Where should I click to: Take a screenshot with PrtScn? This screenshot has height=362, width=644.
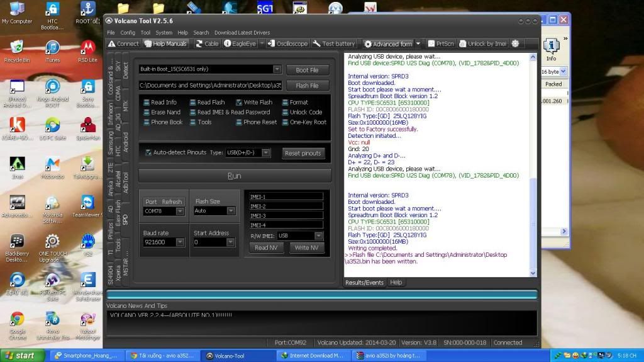click(441, 43)
